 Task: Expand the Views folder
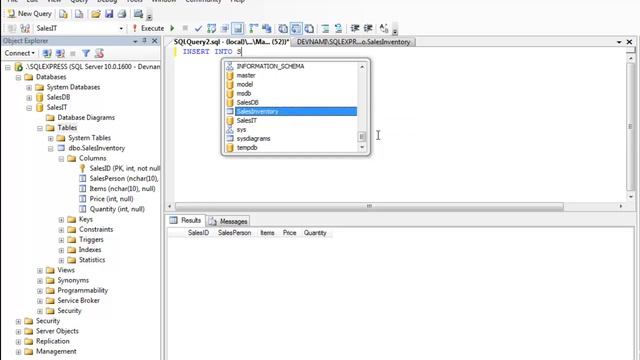[40, 270]
